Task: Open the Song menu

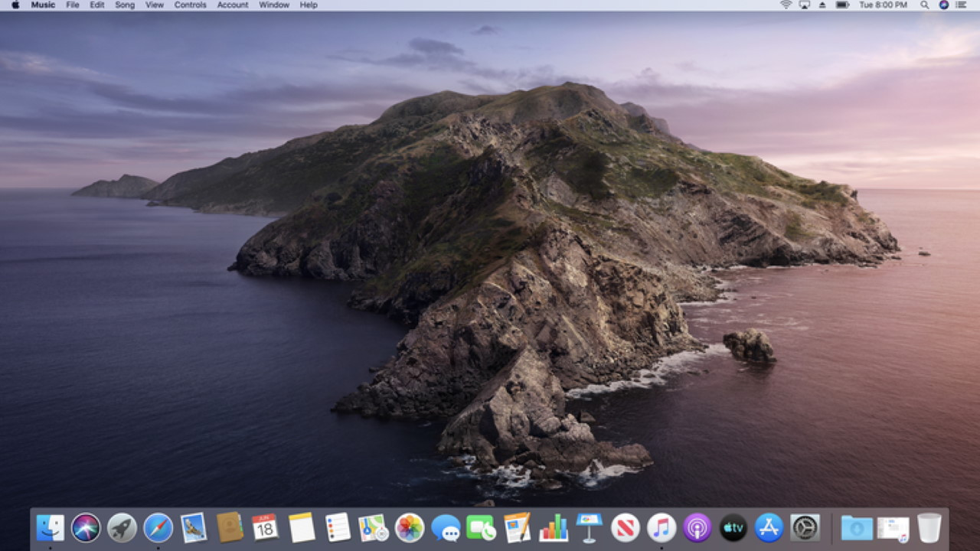Action: pos(125,5)
